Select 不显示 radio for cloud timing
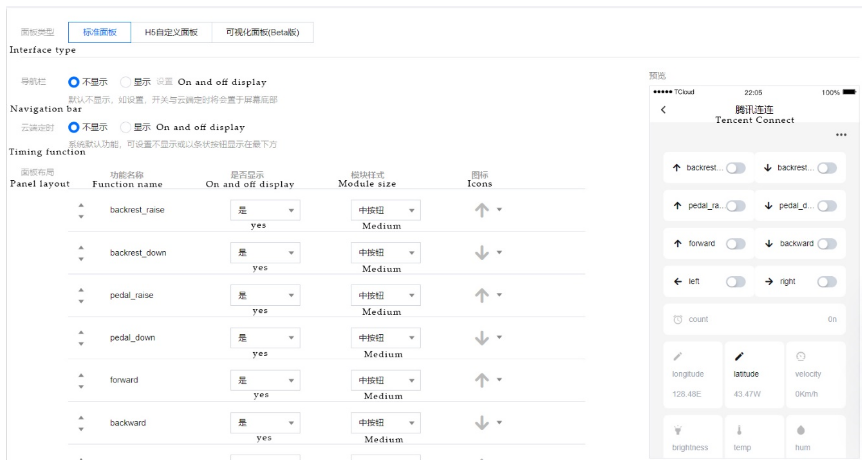Image resolution: width=868 pixels, height=468 pixels. pyautogui.click(x=74, y=127)
